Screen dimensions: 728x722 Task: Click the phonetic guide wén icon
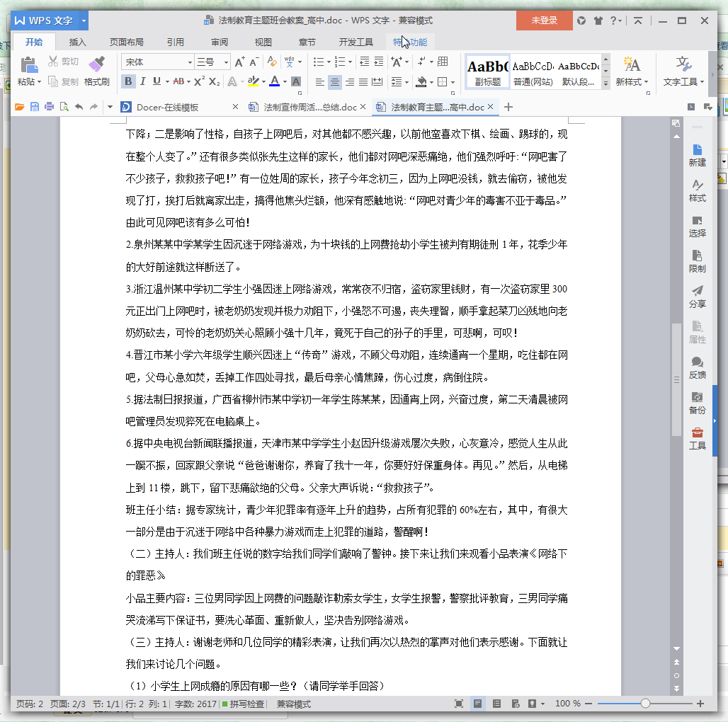289,62
